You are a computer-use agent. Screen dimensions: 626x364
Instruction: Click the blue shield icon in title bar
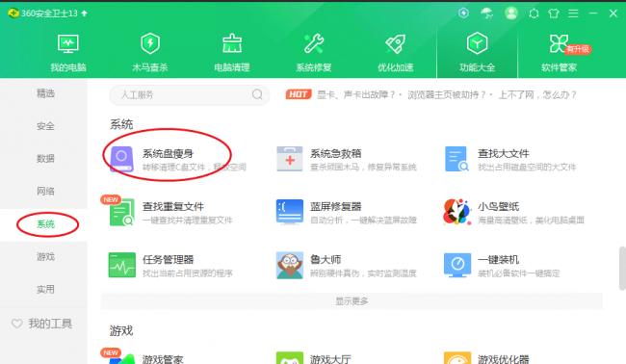point(463,13)
